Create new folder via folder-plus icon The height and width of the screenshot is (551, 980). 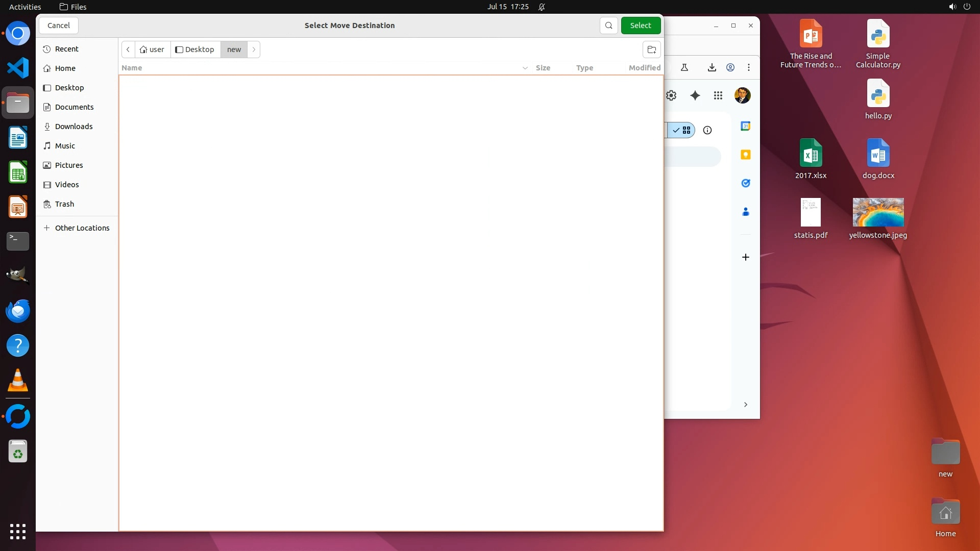tap(651, 49)
